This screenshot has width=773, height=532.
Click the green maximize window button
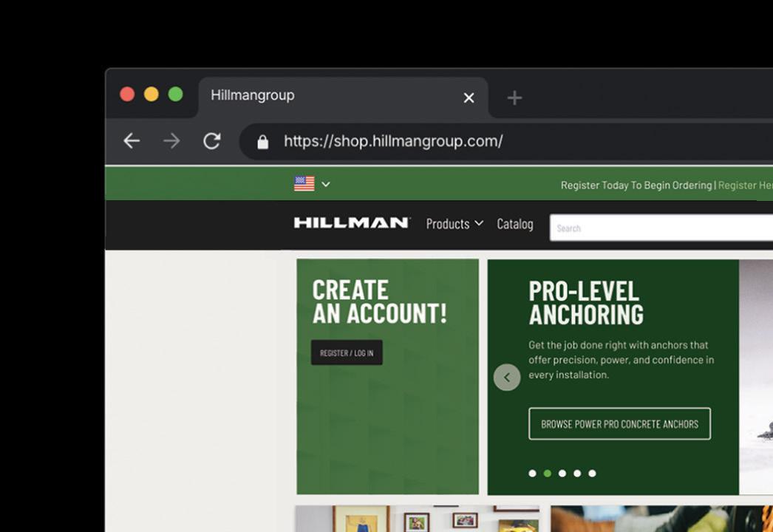(x=175, y=94)
